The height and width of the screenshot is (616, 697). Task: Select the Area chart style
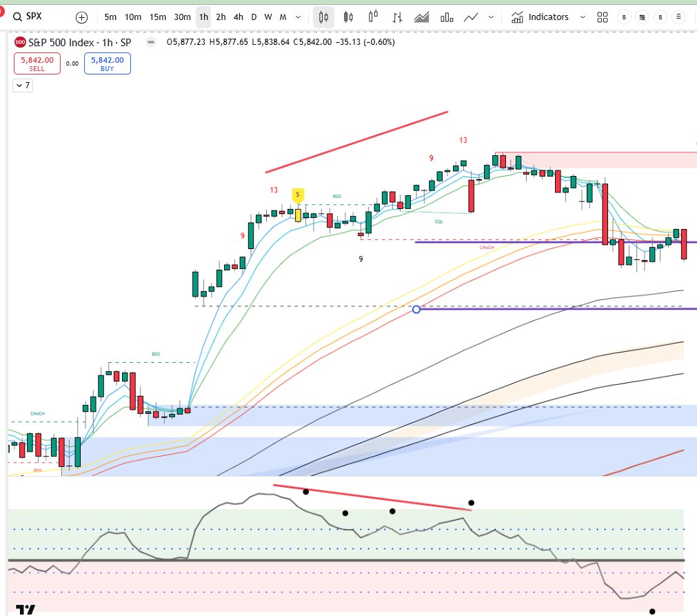[x=421, y=17]
